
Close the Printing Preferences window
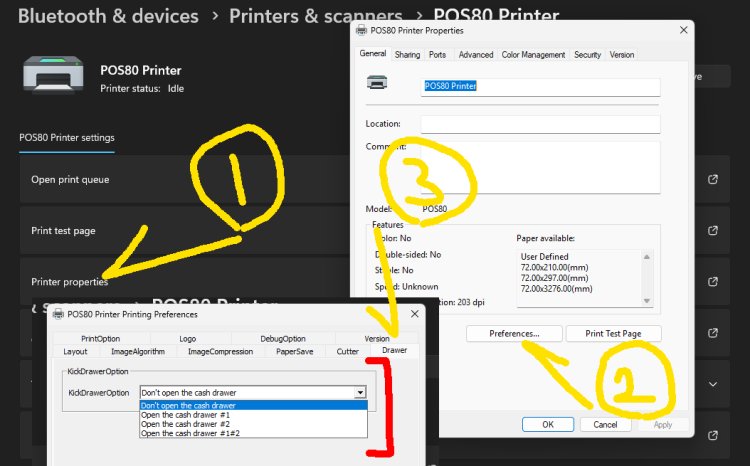click(415, 314)
